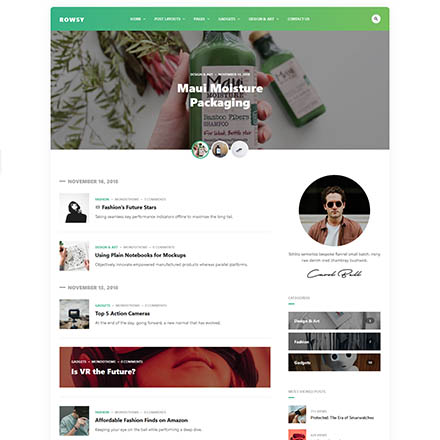
Task: Expand the Pages menu dropdown
Action: point(201,19)
